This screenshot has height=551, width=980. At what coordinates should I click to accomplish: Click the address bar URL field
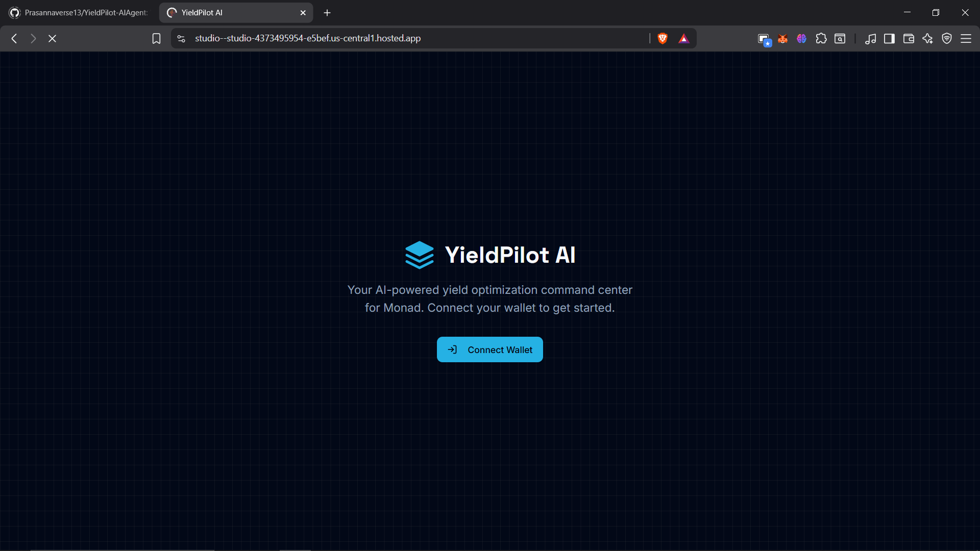pyautogui.click(x=308, y=38)
